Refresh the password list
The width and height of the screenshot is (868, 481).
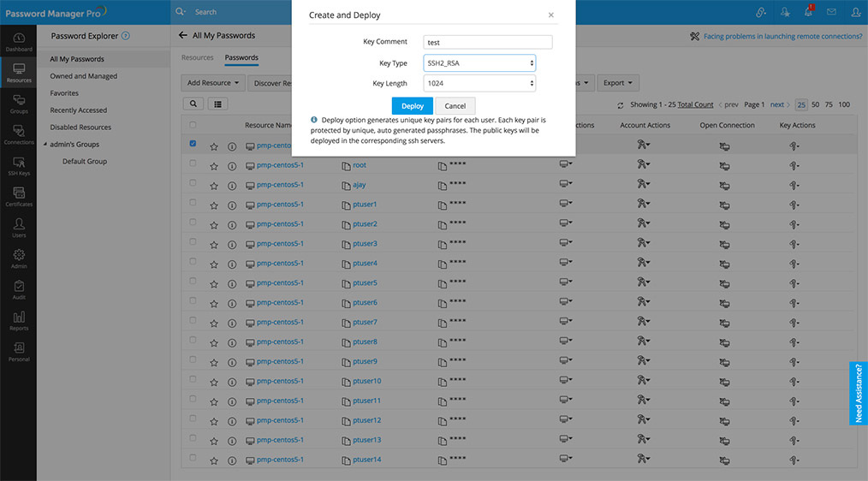[620, 104]
